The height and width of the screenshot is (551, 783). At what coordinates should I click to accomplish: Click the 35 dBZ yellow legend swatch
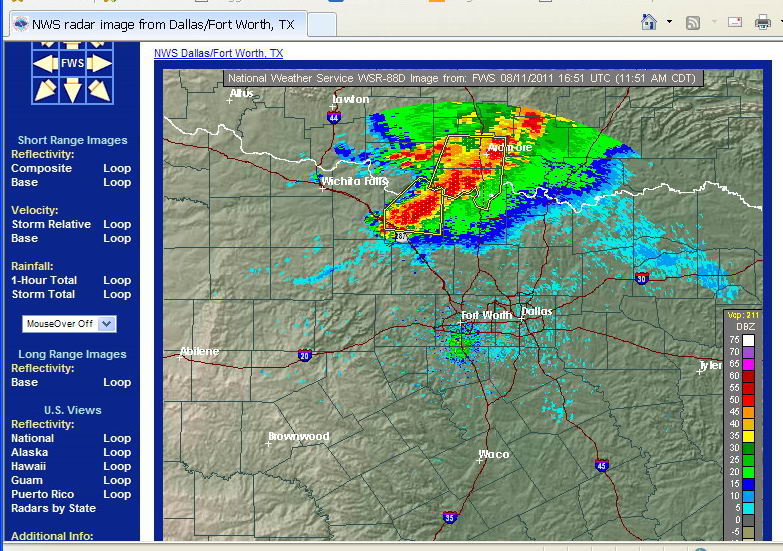tap(748, 436)
